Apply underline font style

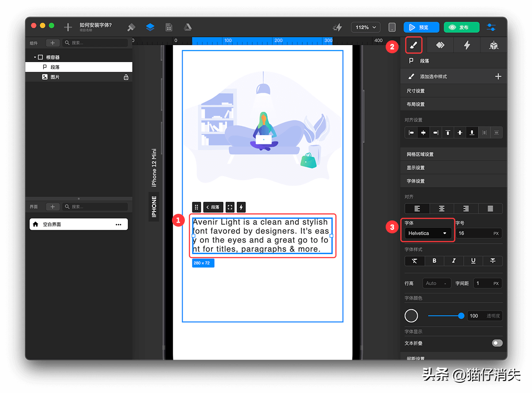point(473,261)
